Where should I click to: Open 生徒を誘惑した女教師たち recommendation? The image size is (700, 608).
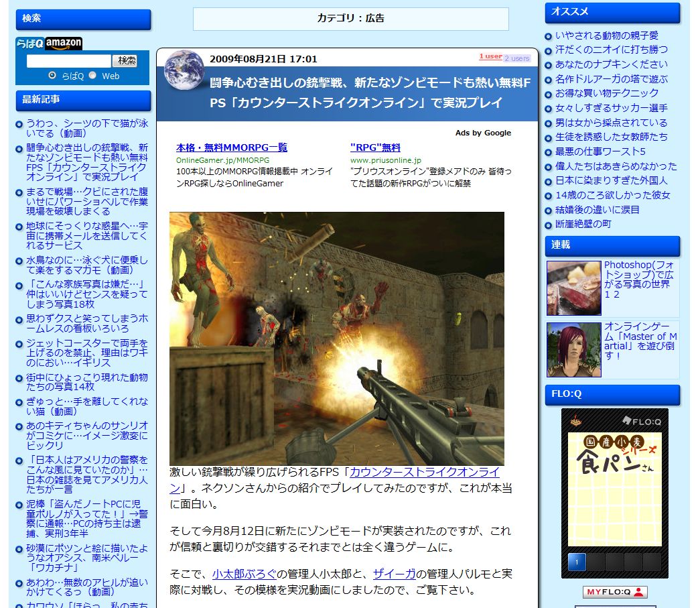pyautogui.click(x=611, y=137)
